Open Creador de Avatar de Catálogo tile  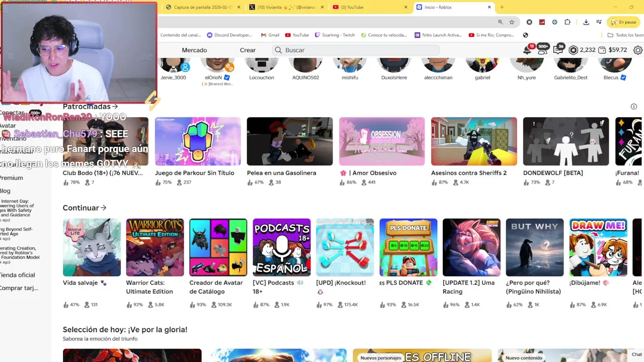pos(218,247)
